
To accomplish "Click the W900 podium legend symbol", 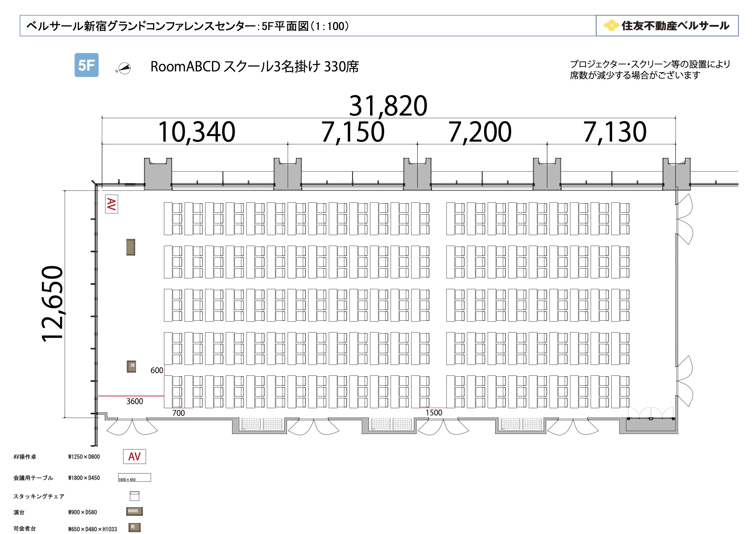I will pos(135,511).
